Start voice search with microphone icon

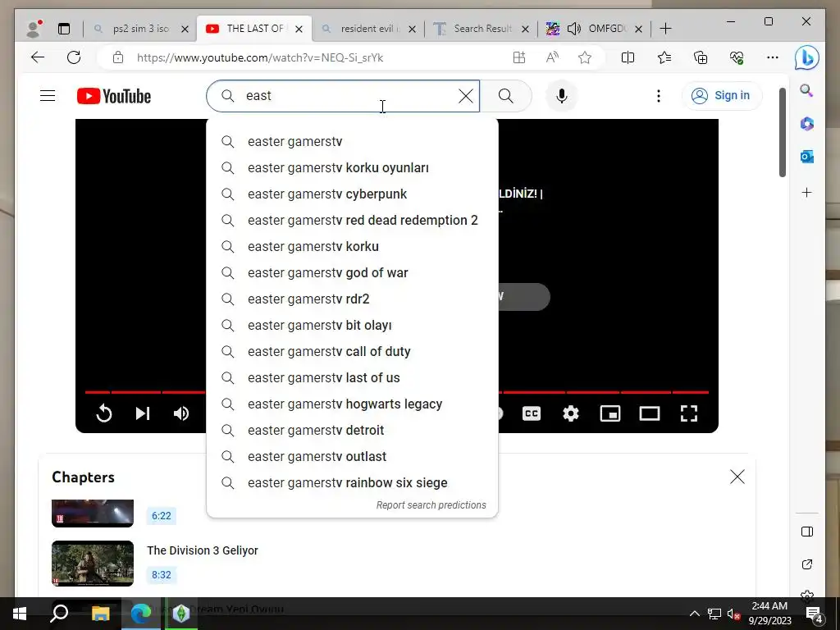click(x=561, y=96)
